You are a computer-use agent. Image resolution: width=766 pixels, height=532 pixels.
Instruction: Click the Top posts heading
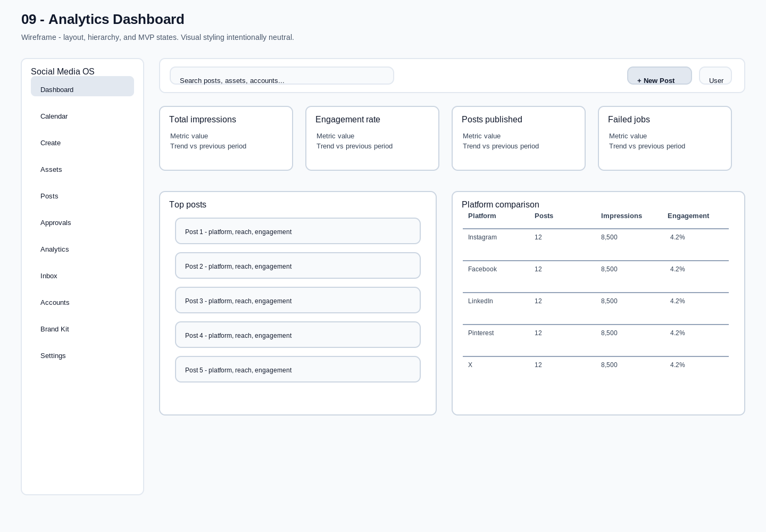pyautogui.click(x=188, y=204)
